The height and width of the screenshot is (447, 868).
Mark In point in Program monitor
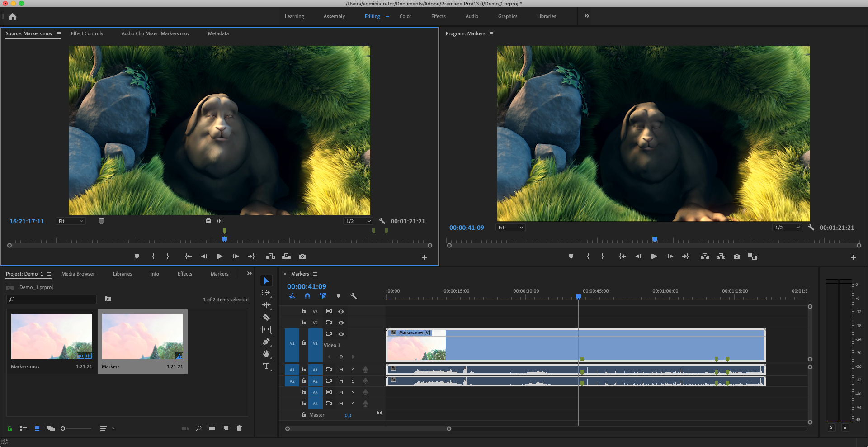pyautogui.click(x=588, y=257)
